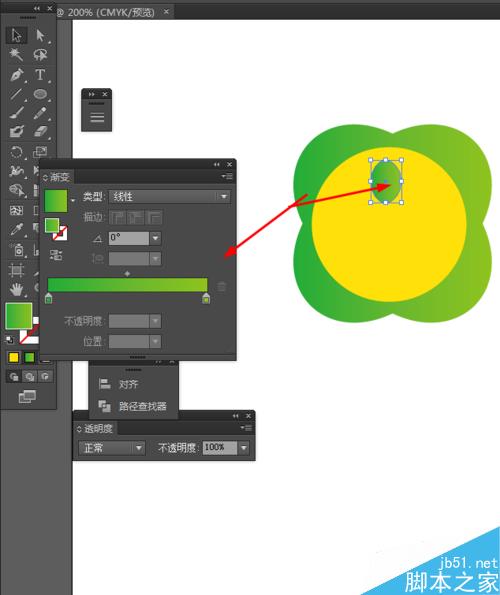Click stroke swatch in Gradient panel
The width and height of the screenshot is (500, 595).
(x=61, y=234)
